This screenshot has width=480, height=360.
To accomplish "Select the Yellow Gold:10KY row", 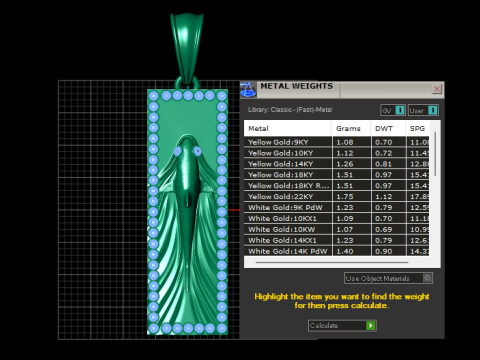I will point(337,153).
